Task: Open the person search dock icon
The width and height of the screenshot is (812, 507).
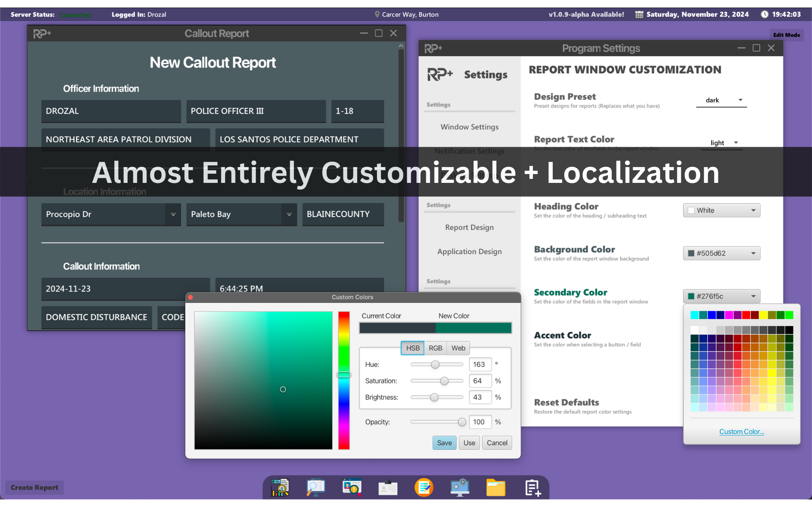Action: click(x=352, y=488)
